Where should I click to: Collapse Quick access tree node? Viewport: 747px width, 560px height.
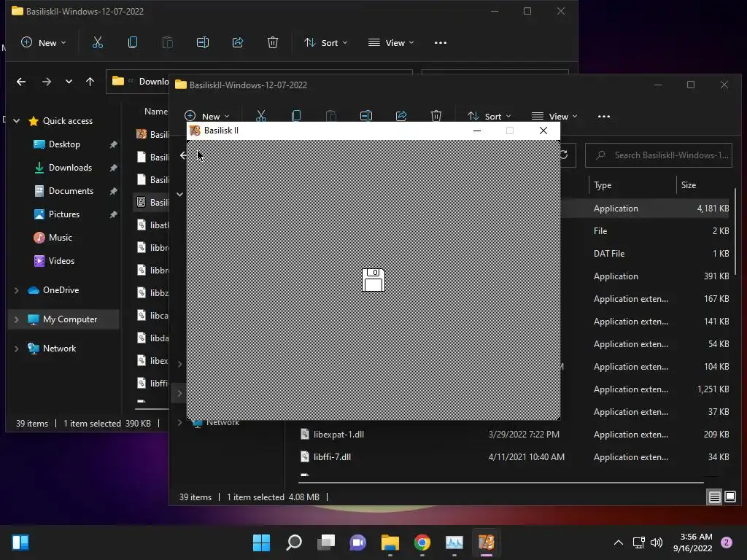(x=17, y=121)
